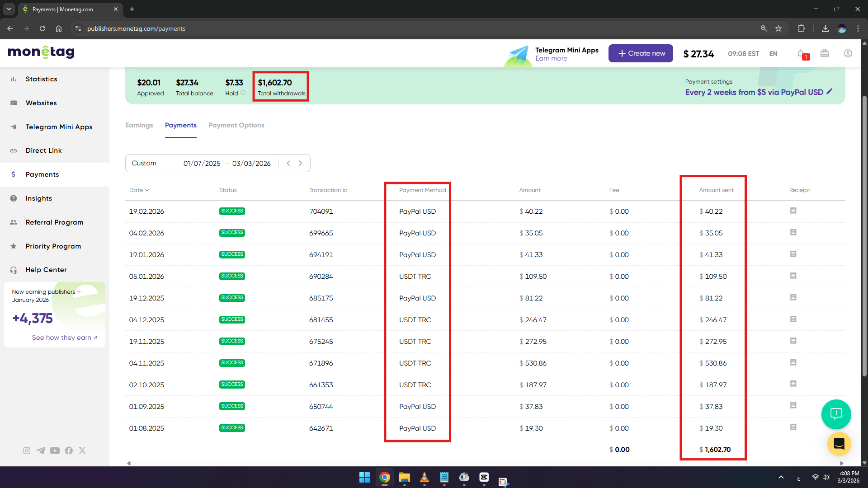Screen dimensions: 868x488
Task: Open the green feedback chat bubble
Action: [x=836, y=414]
